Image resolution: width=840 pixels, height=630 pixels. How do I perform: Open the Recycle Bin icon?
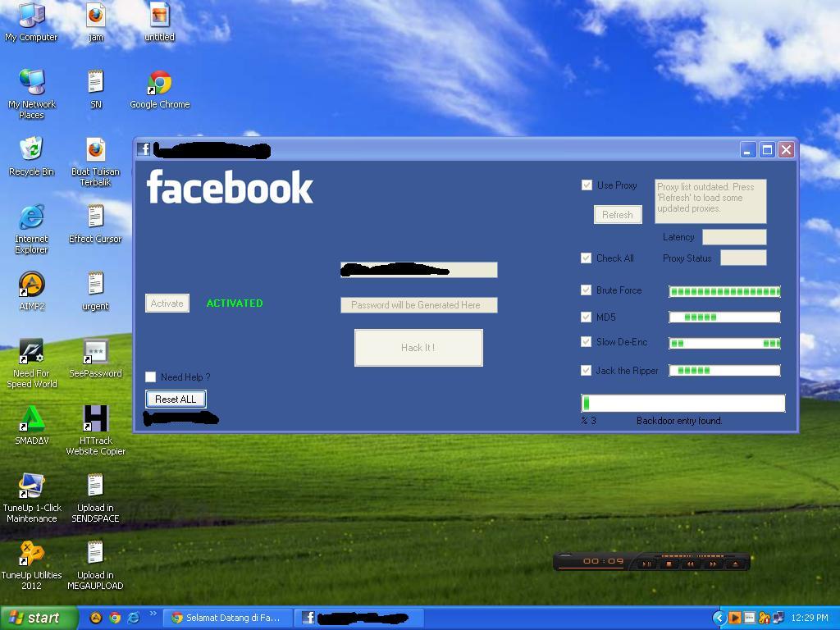click(x=32, y=157)
